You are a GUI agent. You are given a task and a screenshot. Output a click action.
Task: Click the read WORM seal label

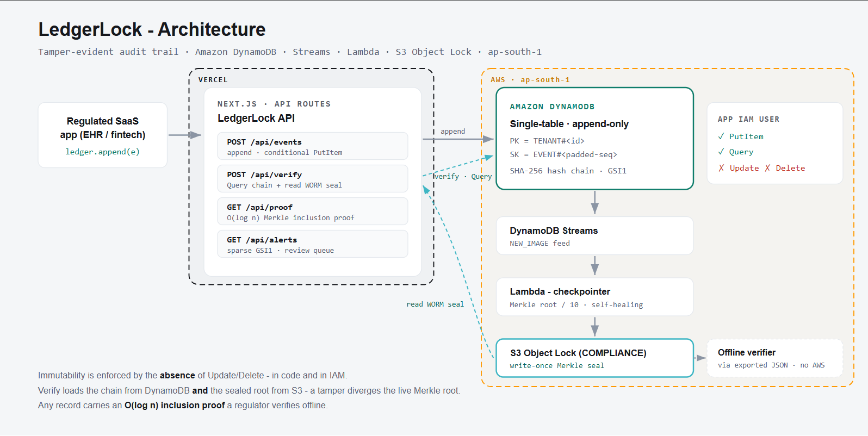point(435,304)
